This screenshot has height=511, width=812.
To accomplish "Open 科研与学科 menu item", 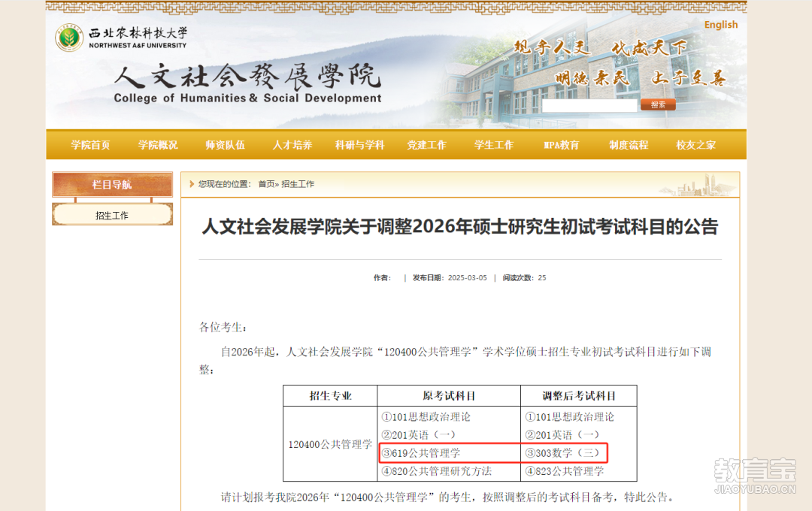I will pos(360,145).
